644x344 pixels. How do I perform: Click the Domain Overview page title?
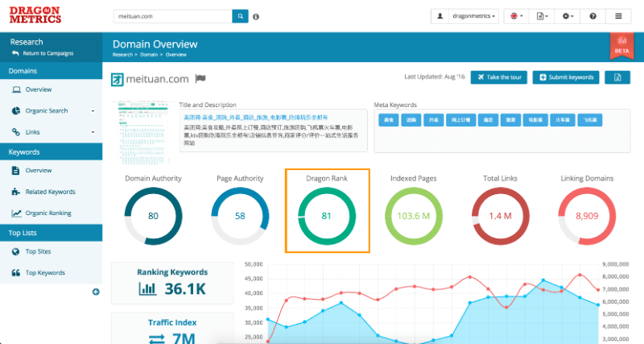click(155, 44)
